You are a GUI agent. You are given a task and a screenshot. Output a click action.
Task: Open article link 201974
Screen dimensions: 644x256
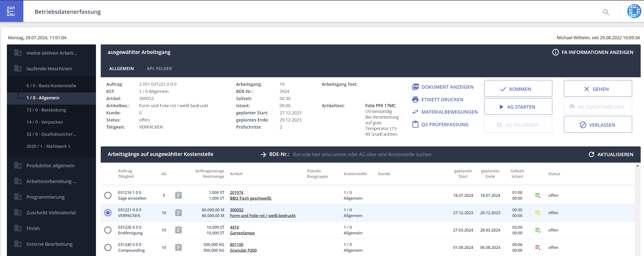[x=237, y=193]
